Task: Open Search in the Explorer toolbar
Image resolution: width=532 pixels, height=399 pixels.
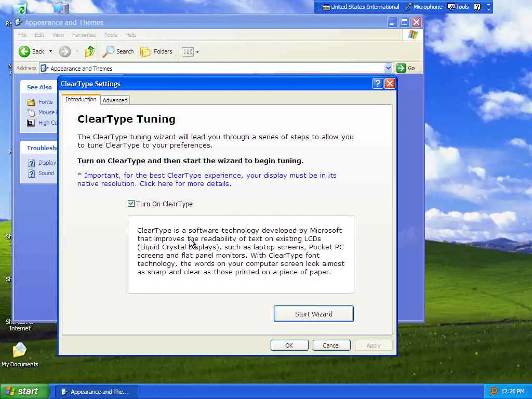Action: coord(118,51)
